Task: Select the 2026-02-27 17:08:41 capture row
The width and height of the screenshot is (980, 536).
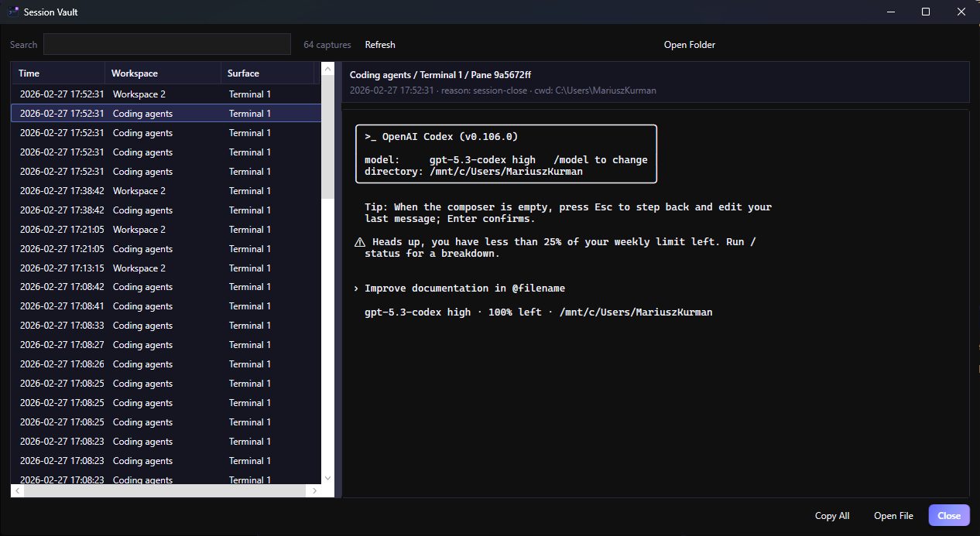Action: coord(166,306)
